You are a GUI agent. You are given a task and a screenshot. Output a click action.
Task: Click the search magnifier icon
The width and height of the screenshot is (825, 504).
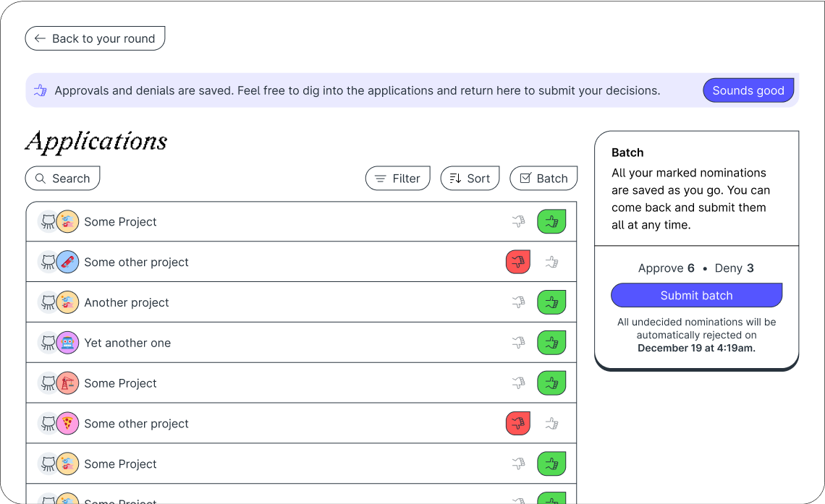coord(41,178)
